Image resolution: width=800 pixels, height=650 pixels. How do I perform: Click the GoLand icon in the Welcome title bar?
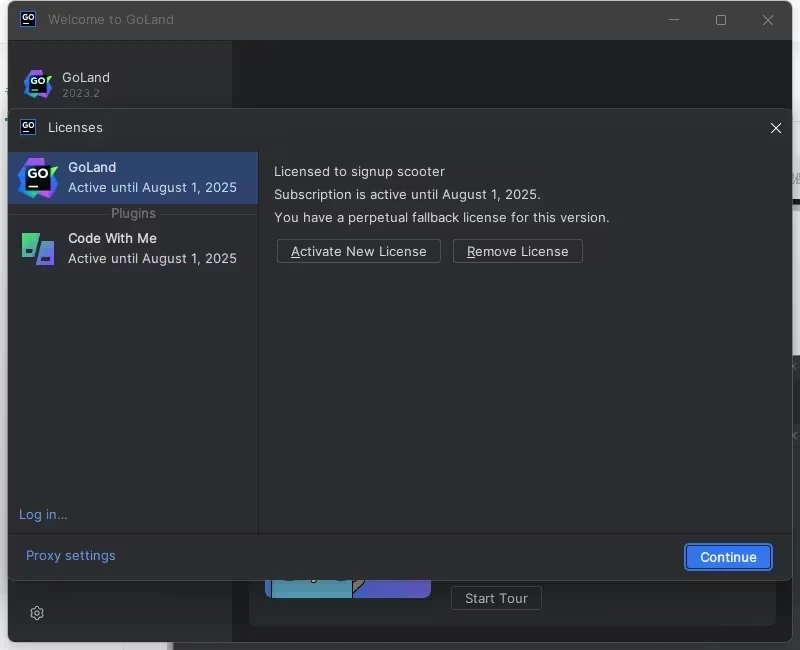point(28,19)
